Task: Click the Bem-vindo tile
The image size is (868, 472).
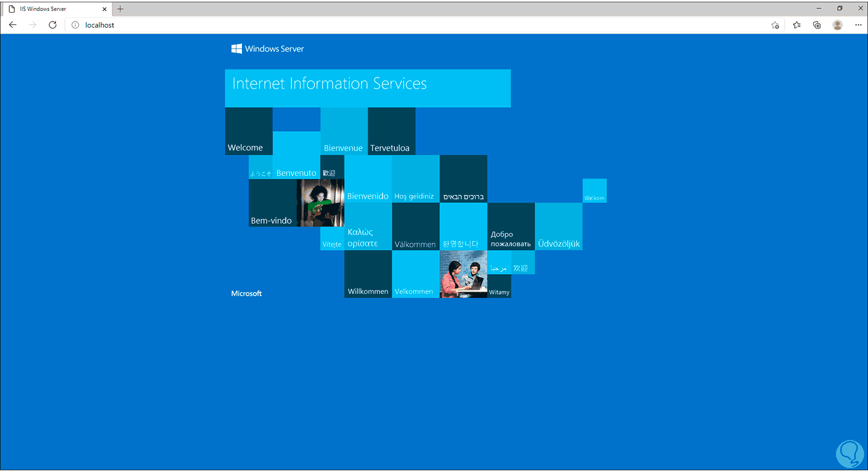Action: click(273, 202)
